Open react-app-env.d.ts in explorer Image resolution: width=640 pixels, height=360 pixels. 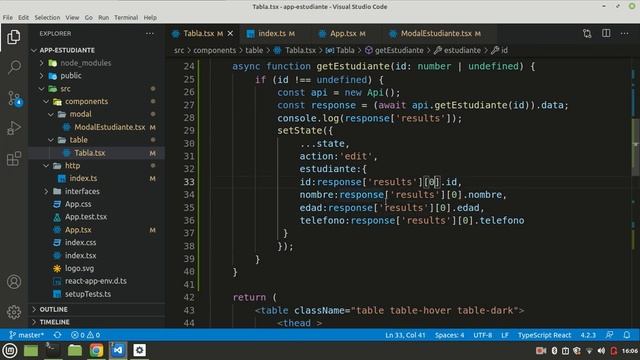click(96, 281)
